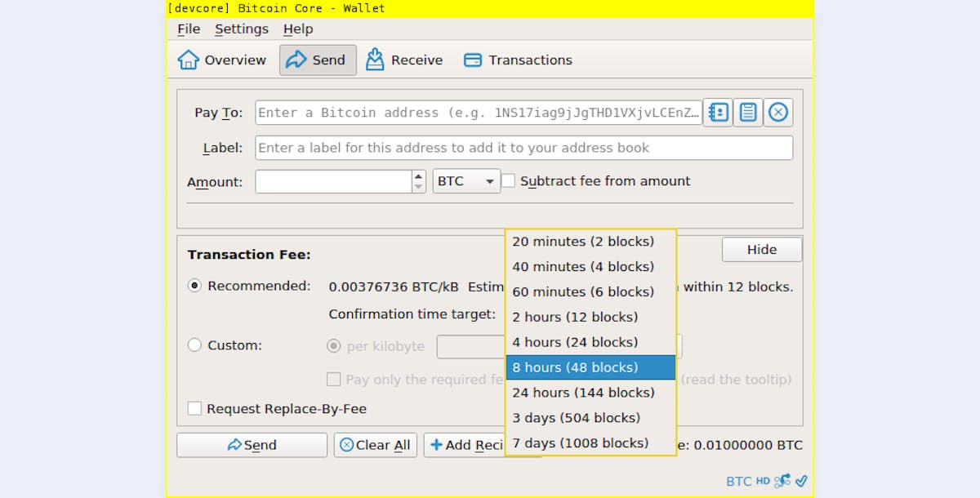Click the HD wallet status icon
The image size is (980, 498).
pyautogui.click(x=763, y=481)
